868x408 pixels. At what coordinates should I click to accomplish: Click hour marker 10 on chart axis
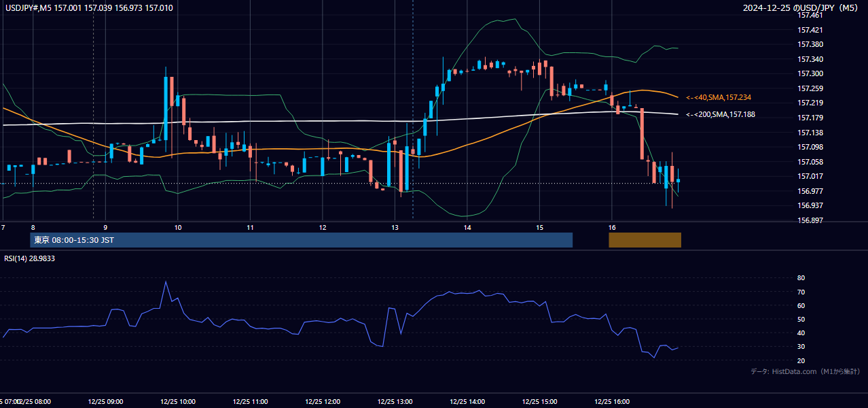[178, 228]
